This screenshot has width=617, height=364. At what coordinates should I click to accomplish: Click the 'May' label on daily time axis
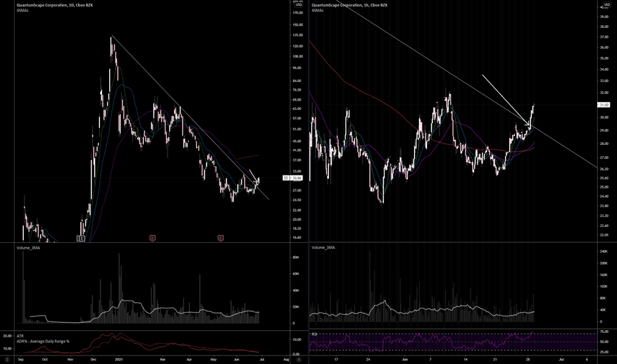[x=213, y=359]
